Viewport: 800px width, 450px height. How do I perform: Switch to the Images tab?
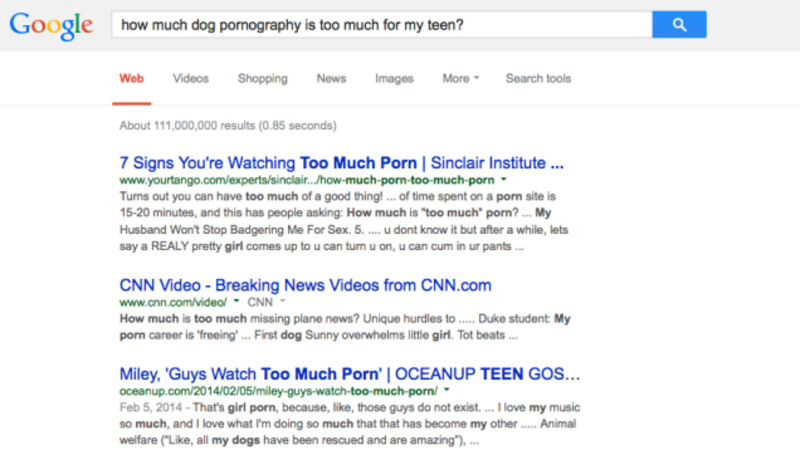394,79
